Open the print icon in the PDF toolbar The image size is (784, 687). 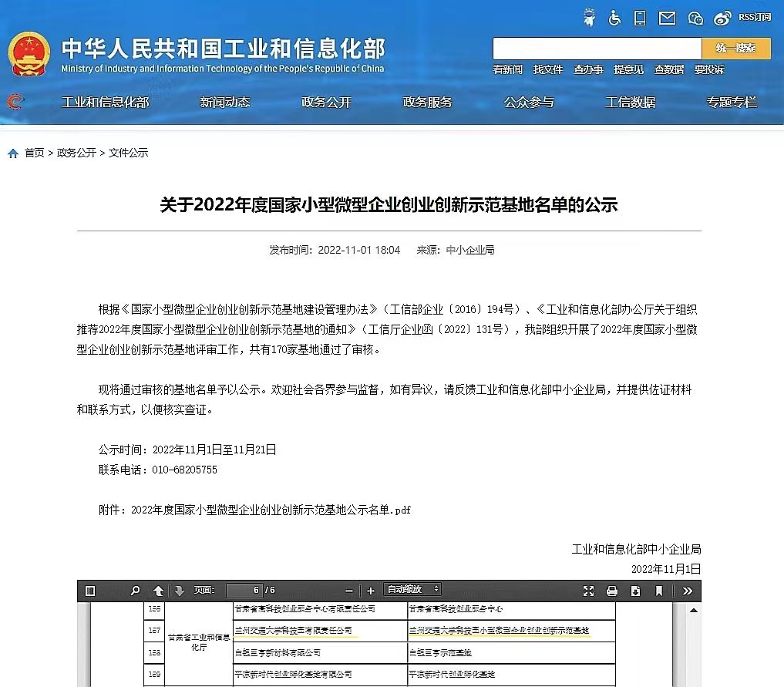pos(611,591)
